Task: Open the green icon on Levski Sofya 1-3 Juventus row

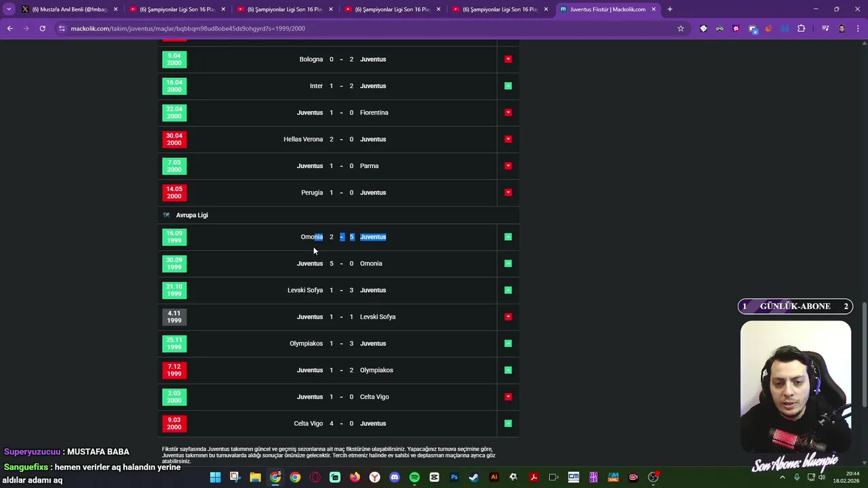Action: coord(508,290)
